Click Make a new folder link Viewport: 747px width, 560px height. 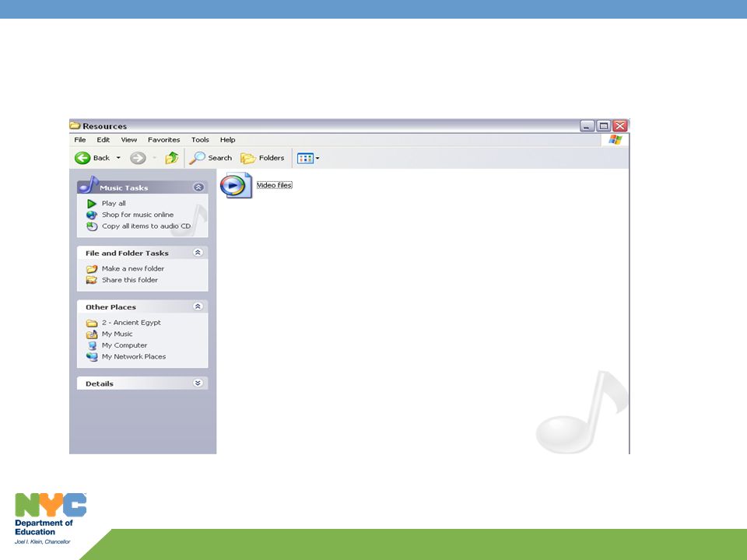point(133,268)
